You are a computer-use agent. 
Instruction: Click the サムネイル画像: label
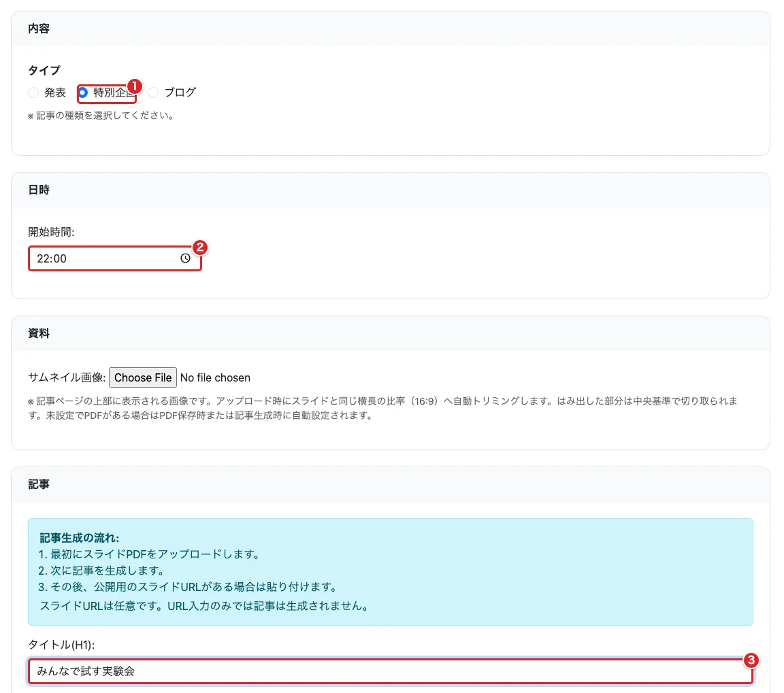pyautogui.click(x=67, y=377)
